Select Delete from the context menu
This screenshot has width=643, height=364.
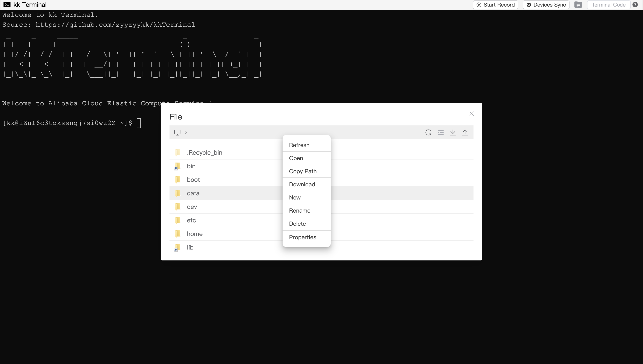(x=297, y=224)
